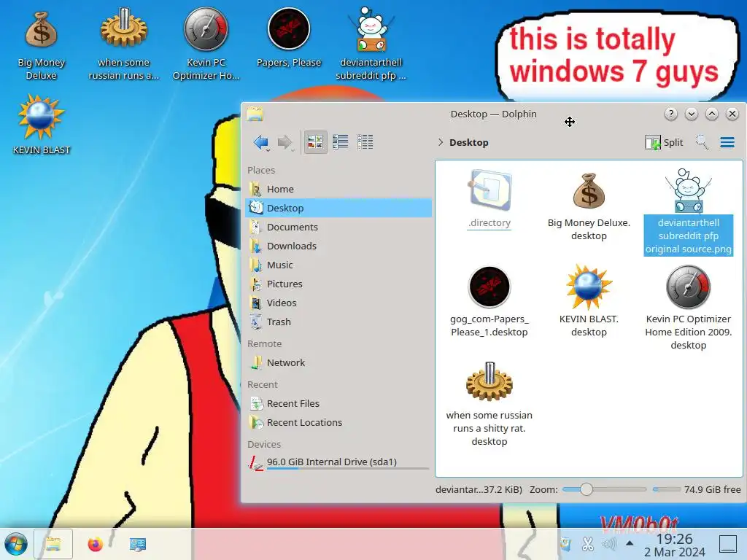Select the gear icon of russian rat.desktop file

coord(489,382)
